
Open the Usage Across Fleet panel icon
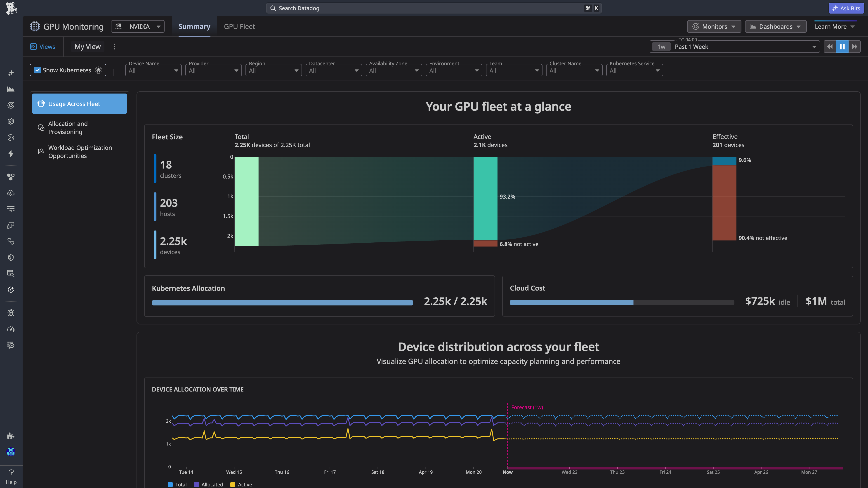(41, 104)
